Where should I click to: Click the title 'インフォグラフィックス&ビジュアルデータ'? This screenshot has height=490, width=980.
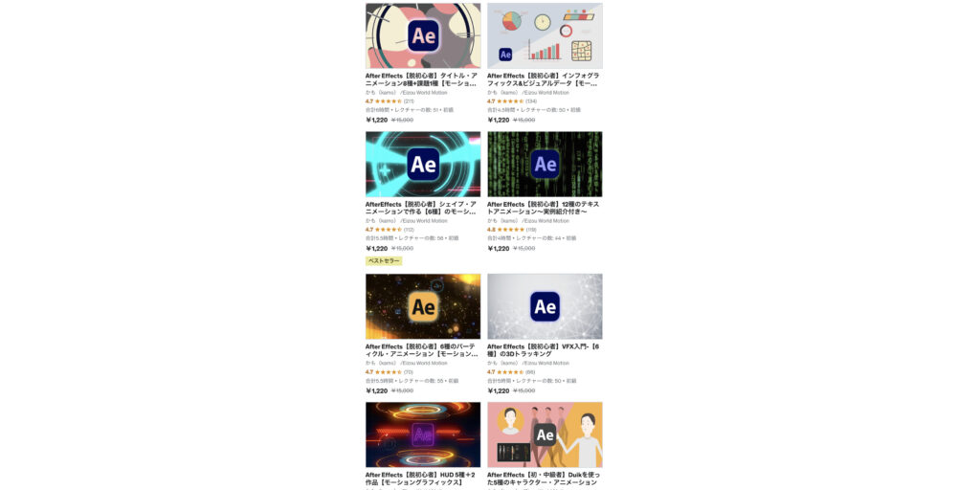pos(544,79)
